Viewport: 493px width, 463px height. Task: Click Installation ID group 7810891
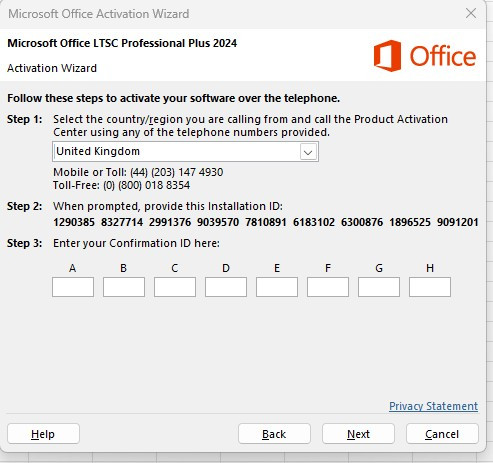266,222
